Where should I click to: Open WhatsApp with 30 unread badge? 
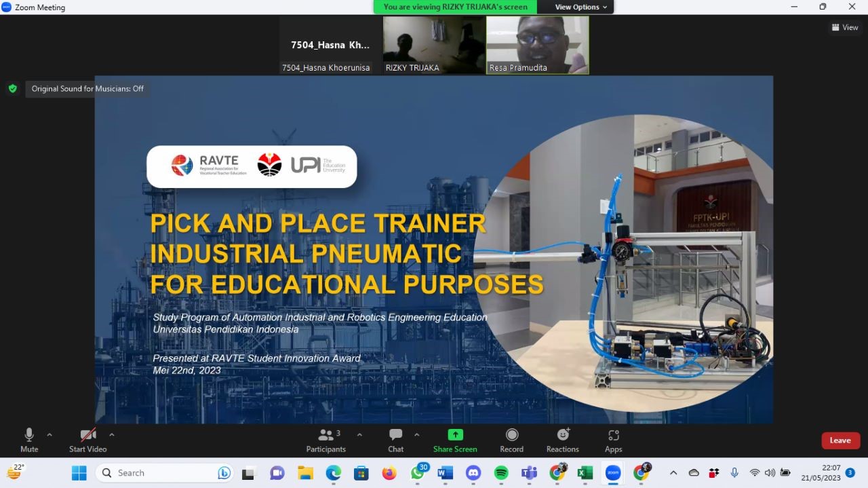pyautogui.click(x=418, y=473)
